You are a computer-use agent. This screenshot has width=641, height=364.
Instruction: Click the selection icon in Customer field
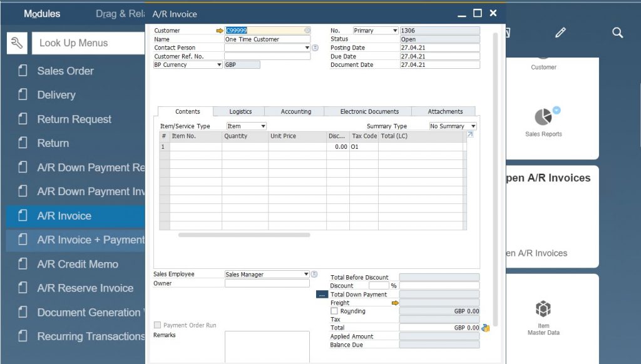pos(306,30)
